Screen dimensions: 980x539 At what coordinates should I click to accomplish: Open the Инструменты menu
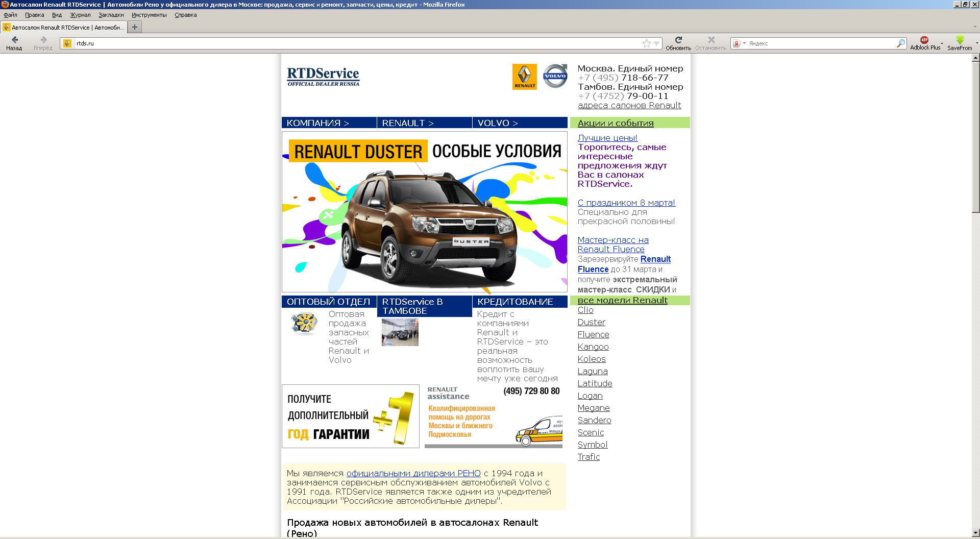click(x=149, y=15)
